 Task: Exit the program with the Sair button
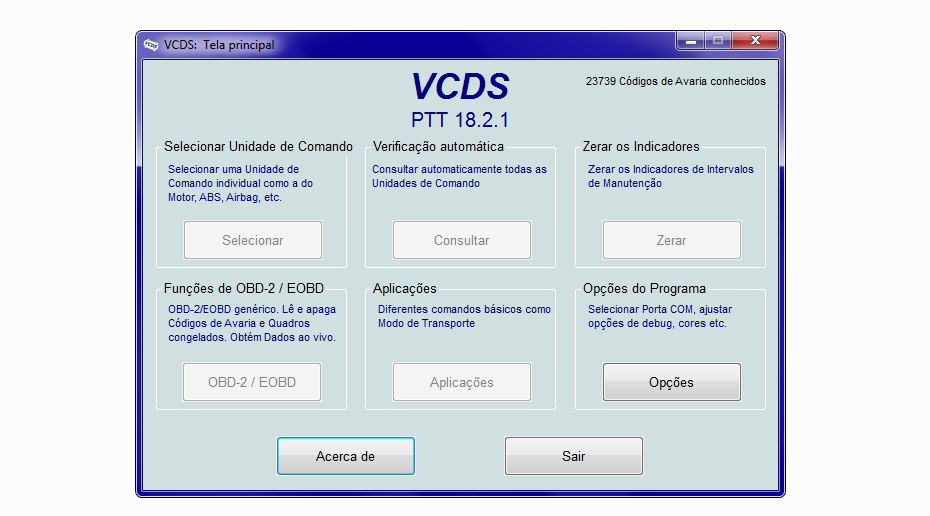[x=574, y=456]
